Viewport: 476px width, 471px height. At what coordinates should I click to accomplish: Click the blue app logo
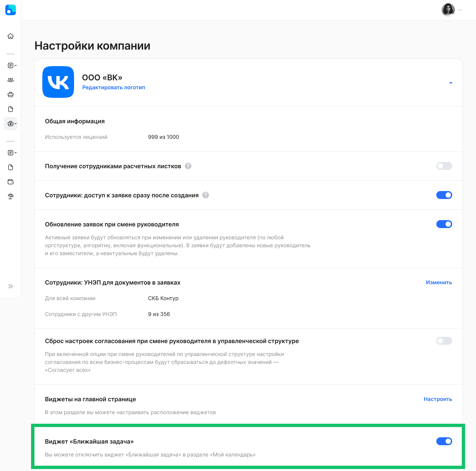pyautogui.click(x=11, y=10)
